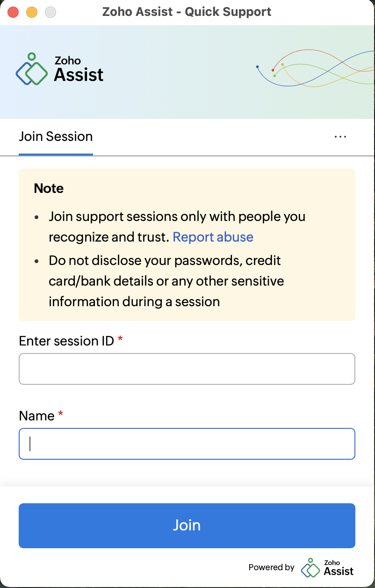Click the "Powered by" footer text
The image size is (375, 588).
271,567
